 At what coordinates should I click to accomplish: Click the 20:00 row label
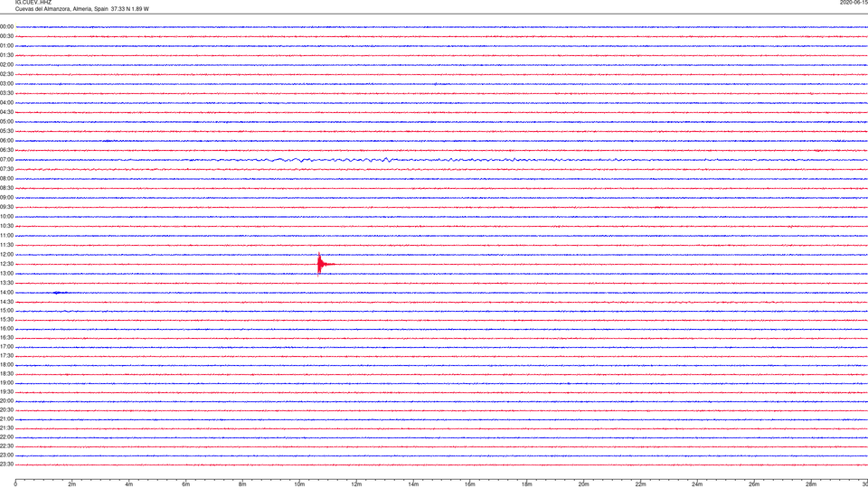click(x=6, y=401)
